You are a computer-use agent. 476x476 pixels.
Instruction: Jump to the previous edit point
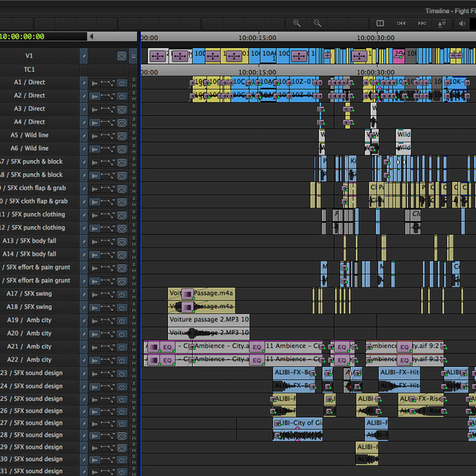click(x=401, y=23)
